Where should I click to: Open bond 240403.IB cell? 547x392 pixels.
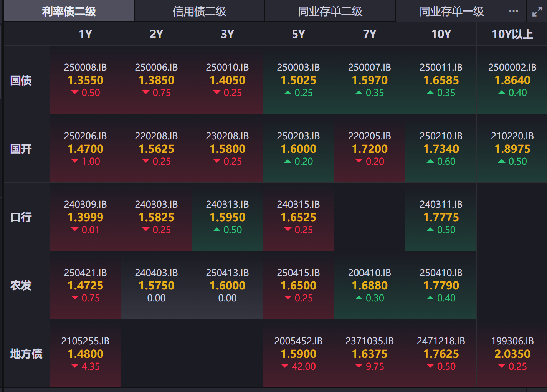point(156,285)
